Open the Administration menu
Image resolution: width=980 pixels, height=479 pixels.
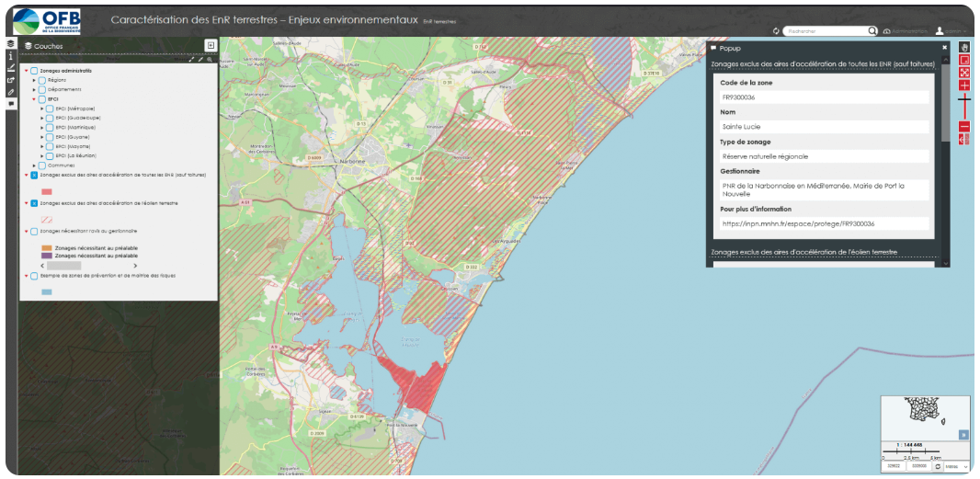(x=905, y=31)
